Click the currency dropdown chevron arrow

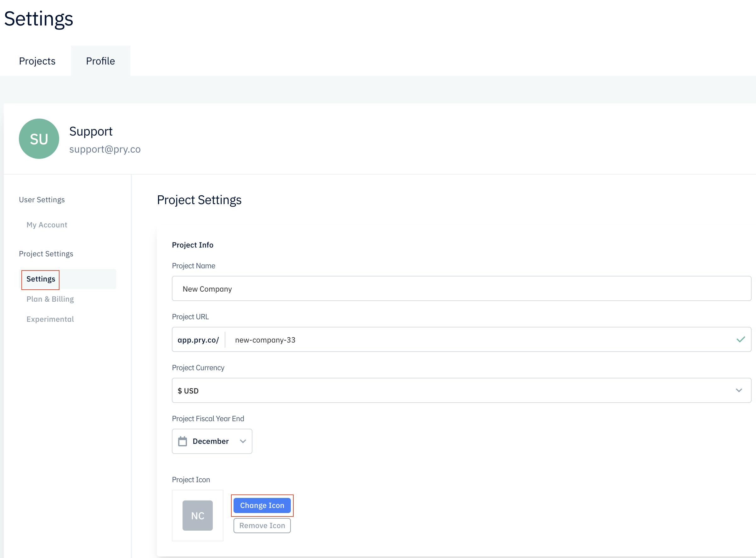(x=739, y=390)
